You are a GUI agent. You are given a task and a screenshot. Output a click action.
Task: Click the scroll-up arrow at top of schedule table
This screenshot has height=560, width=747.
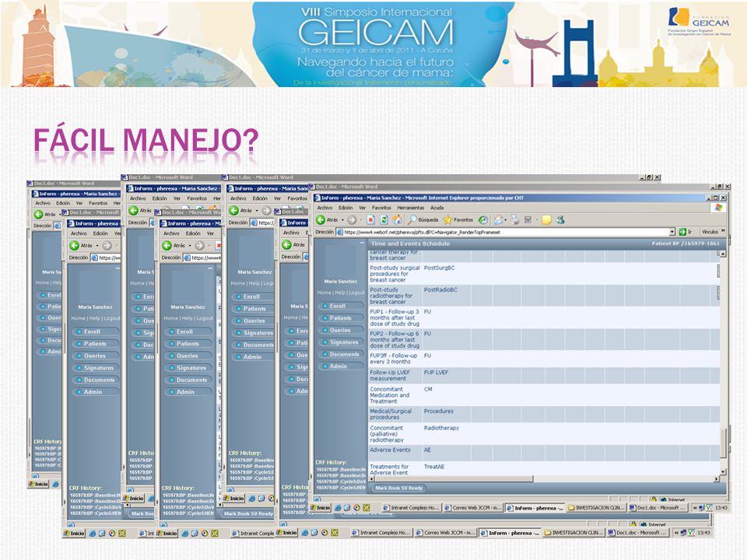click(x=723, y=254)
